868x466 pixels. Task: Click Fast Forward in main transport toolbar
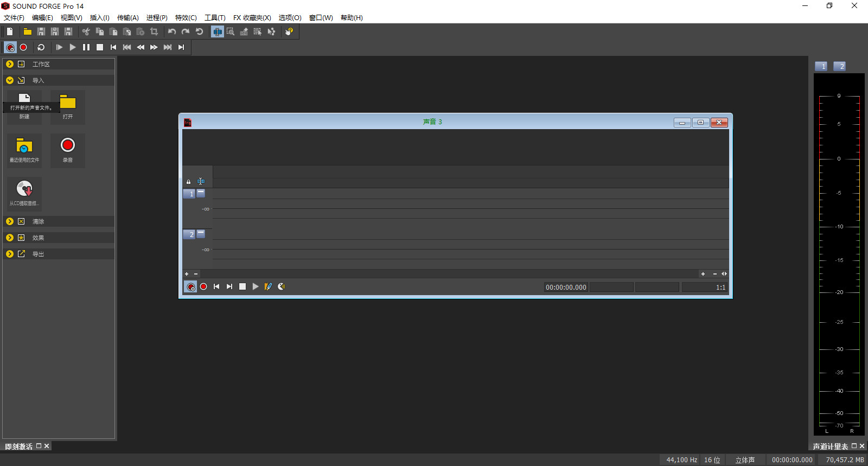point(154,47)
